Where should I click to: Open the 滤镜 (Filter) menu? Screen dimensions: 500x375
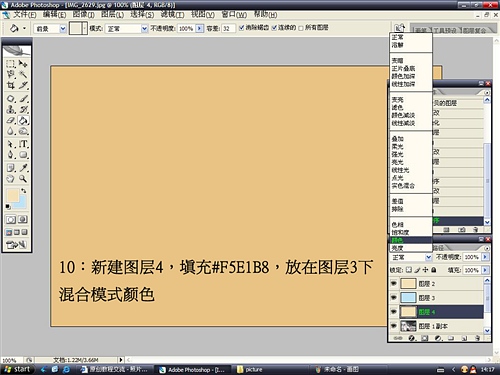coord(172,15)
